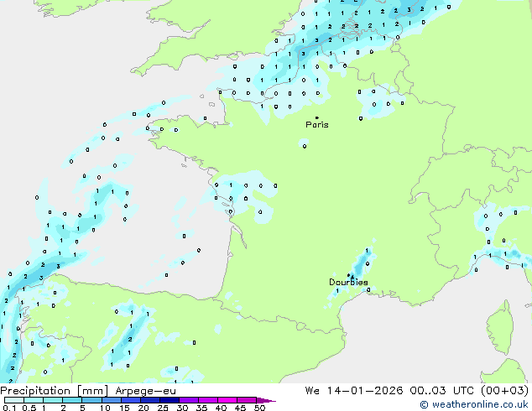Viewport: 532px width, 411px height.
Task: Click the '15' legend value
Action: tap(124, 408)
